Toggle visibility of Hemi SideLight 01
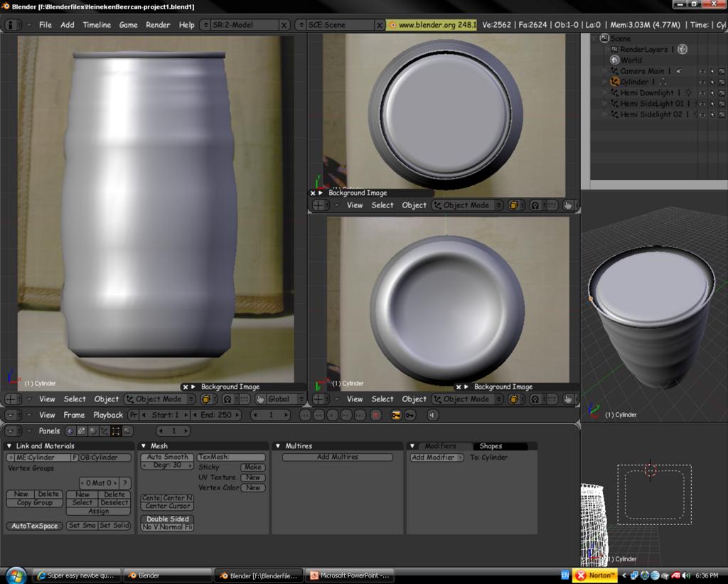This screenshot has width=728, height=584. pos(702,104)
